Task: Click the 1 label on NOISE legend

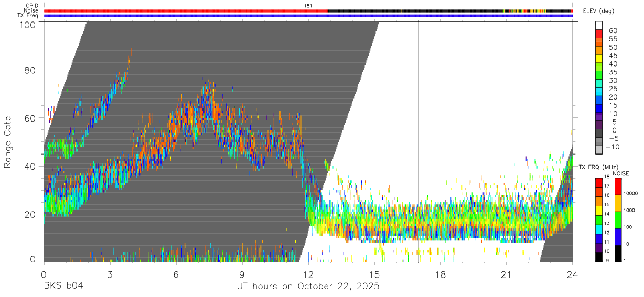Action: click(625, 260)
